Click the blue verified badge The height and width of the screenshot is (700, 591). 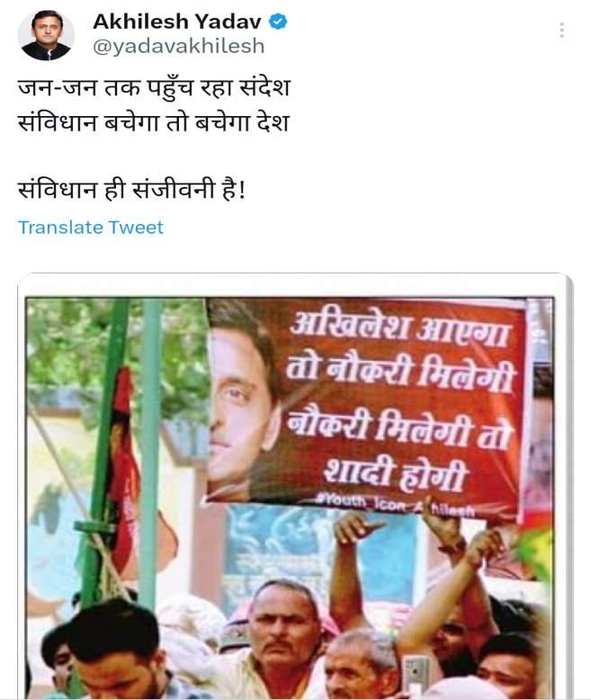pyautogui.click(x=278, y=22)
